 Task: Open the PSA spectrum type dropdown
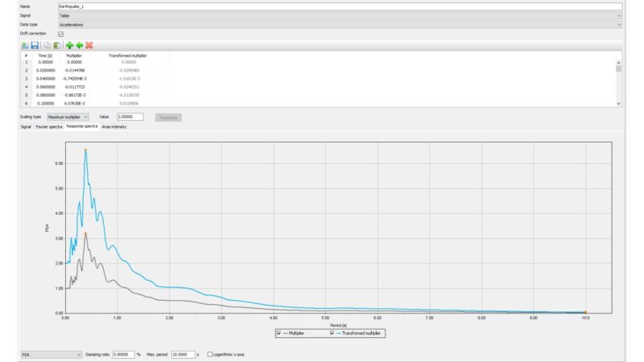pyautogui.click(x=51, y=354)
